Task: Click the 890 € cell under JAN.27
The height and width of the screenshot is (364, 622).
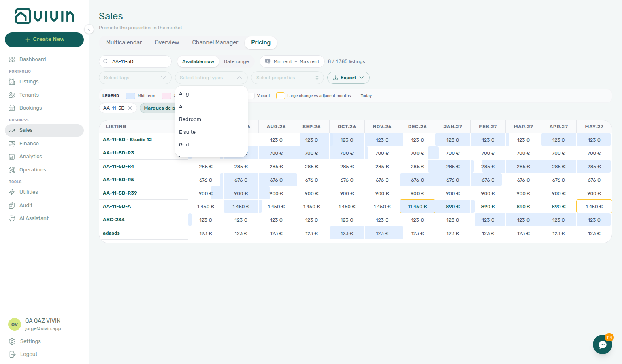Action: pos(453,206)
